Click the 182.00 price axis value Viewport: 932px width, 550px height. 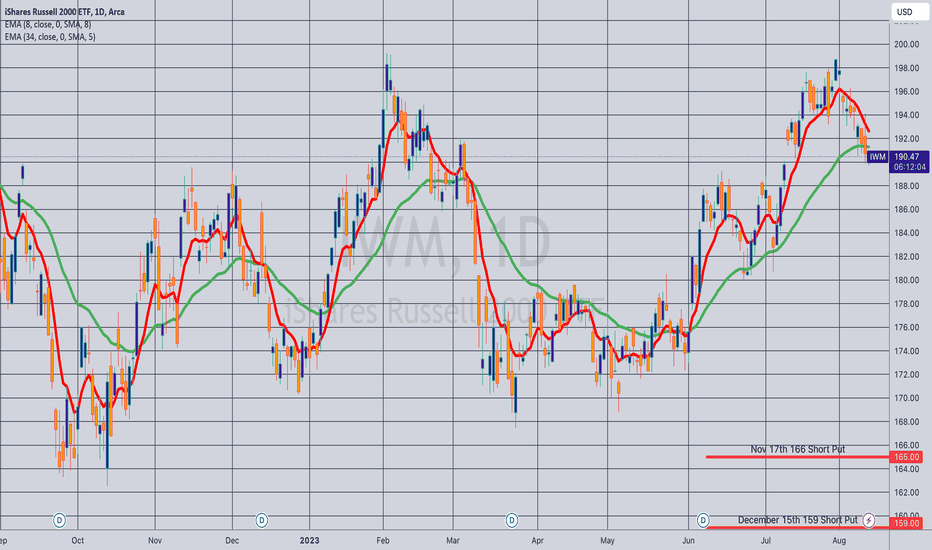[x=906, y=257]
